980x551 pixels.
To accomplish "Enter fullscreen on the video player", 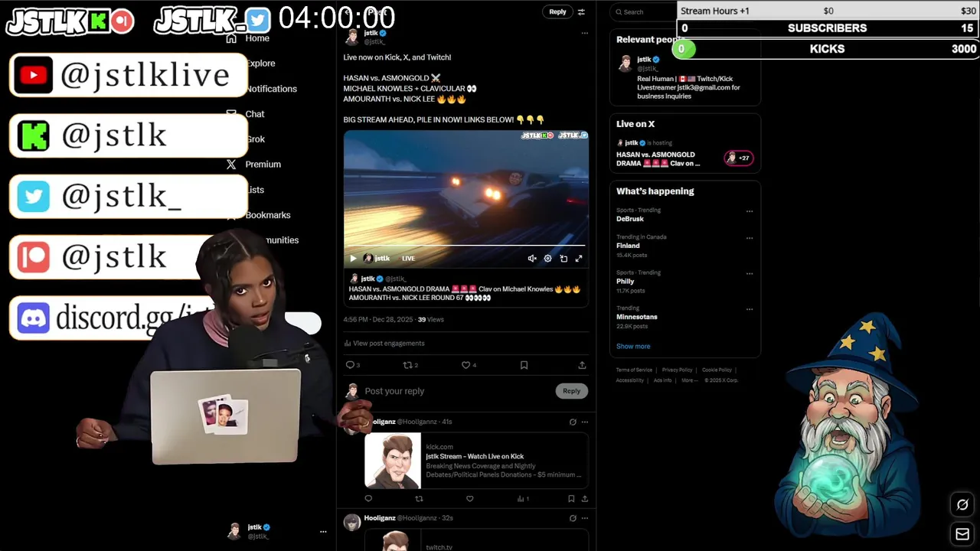I will tap(579, 259).
